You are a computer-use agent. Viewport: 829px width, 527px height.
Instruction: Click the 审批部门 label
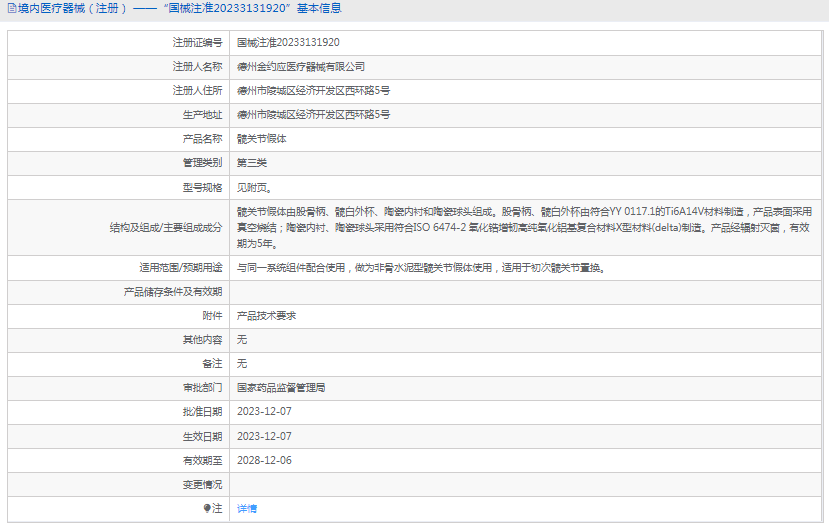(x=202, y=388)
